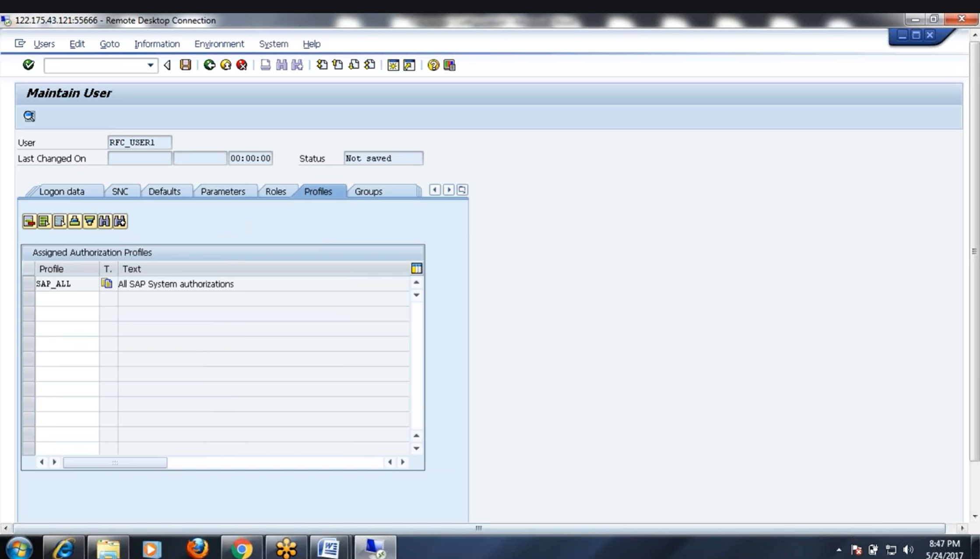Switch to the Roles tab
Viewport: 980px width, 559px height.
(276, 191)
